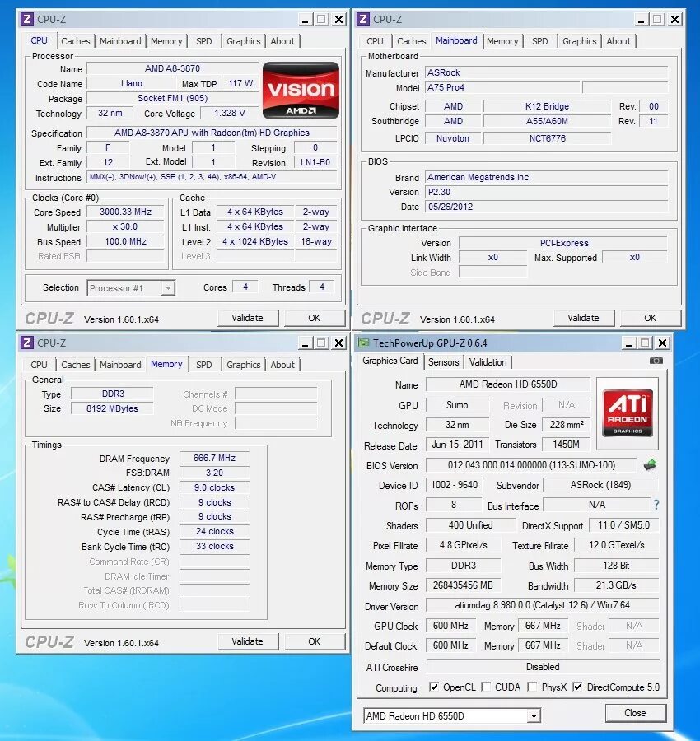Click the Model field A75 Pro4

[x=502, y=87]
